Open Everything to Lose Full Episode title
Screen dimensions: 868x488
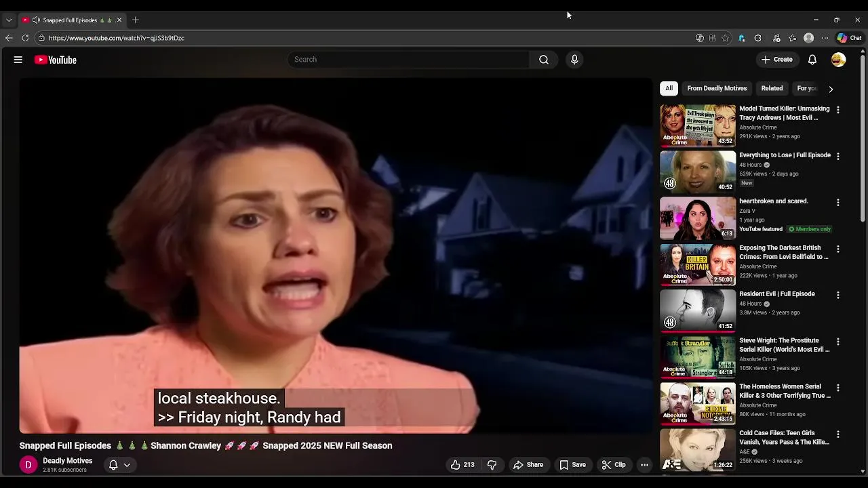[x=785, y=155]
